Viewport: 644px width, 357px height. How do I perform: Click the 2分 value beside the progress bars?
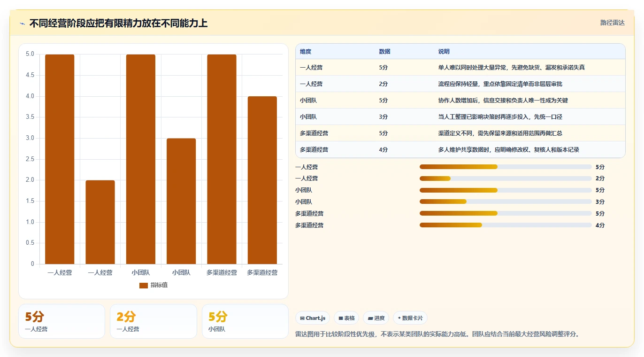(x=600, y=178)
